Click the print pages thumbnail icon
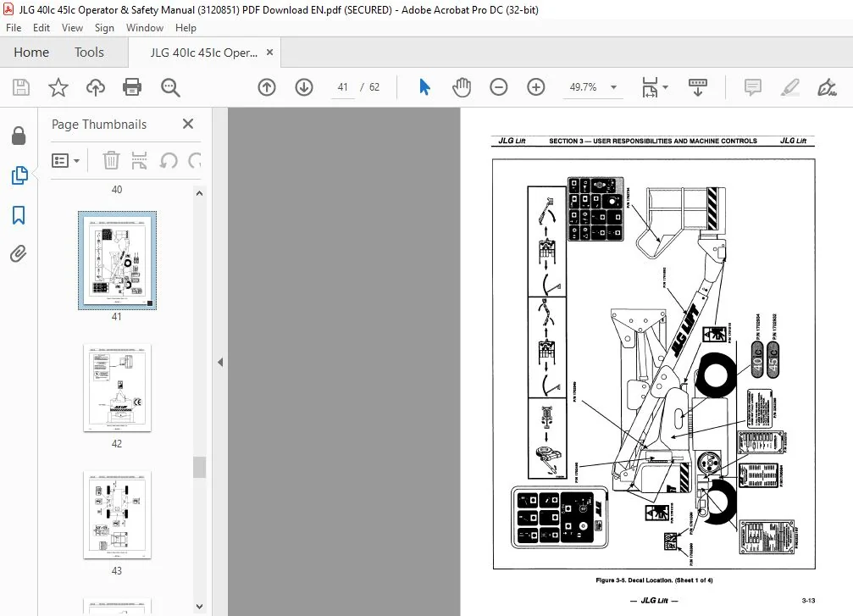This screenshot has height=616, width=853. pyautogui.click(x=139, y=160)
